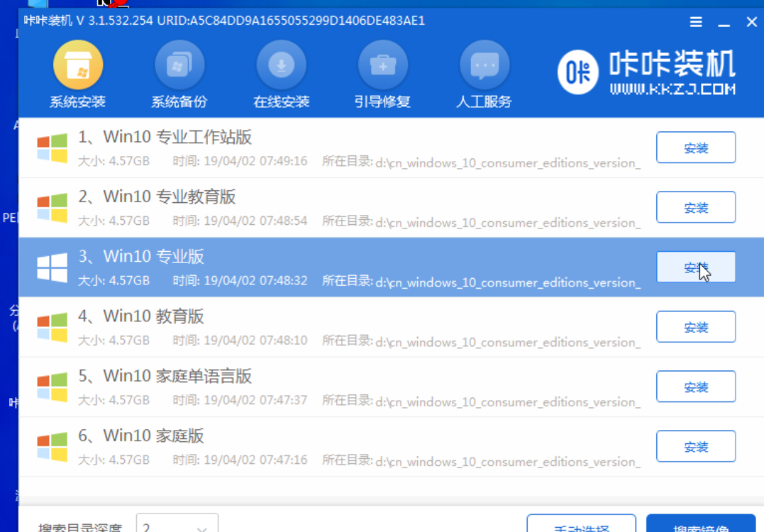Click Windows logo of Win10 专业工作站版

[x=52, y=148]
